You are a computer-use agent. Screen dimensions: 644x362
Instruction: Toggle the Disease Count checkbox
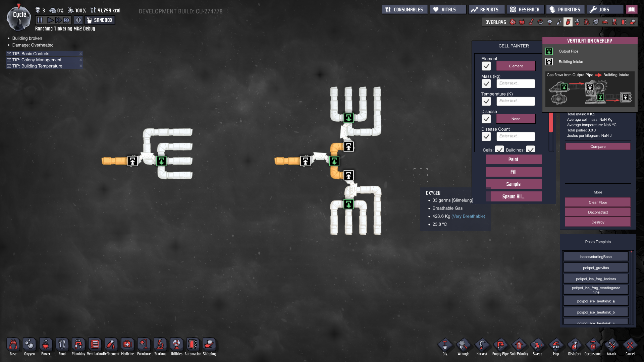coord(486,136)
